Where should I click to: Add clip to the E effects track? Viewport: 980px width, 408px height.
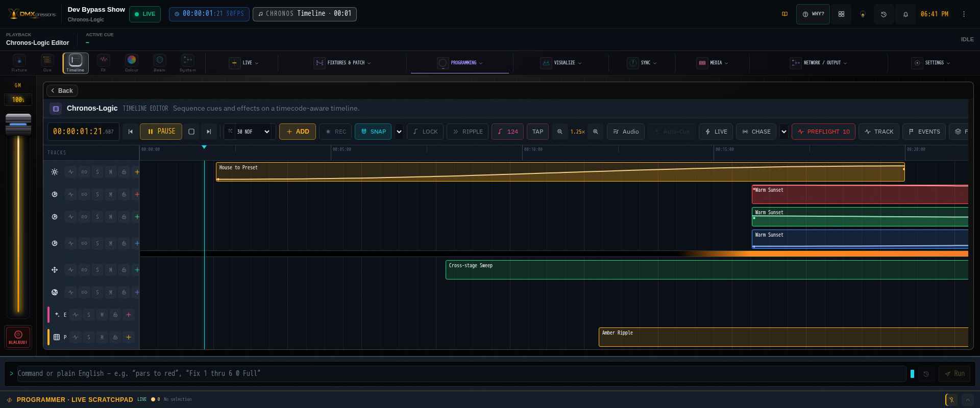coord(129,315)
